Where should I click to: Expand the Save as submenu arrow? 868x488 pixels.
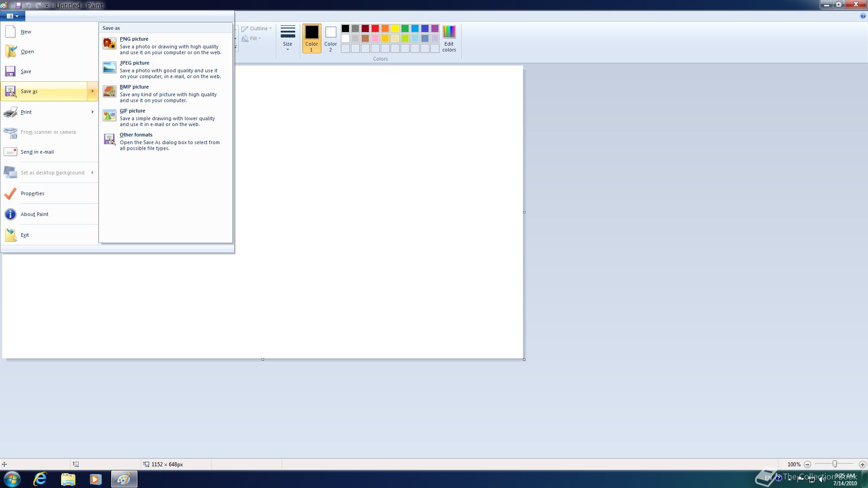pyautogui.click(x=92, y=91)
